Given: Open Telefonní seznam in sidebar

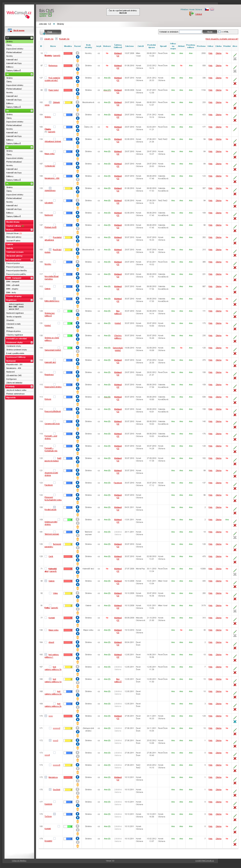Looking at the screenshot, I should pos(19,252).
